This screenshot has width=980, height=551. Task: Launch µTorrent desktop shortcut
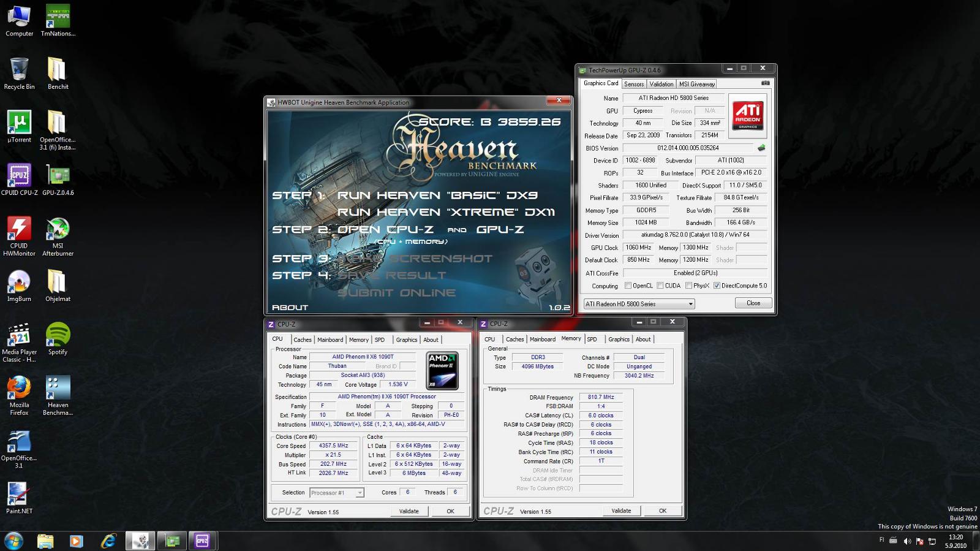click(19, 127)
